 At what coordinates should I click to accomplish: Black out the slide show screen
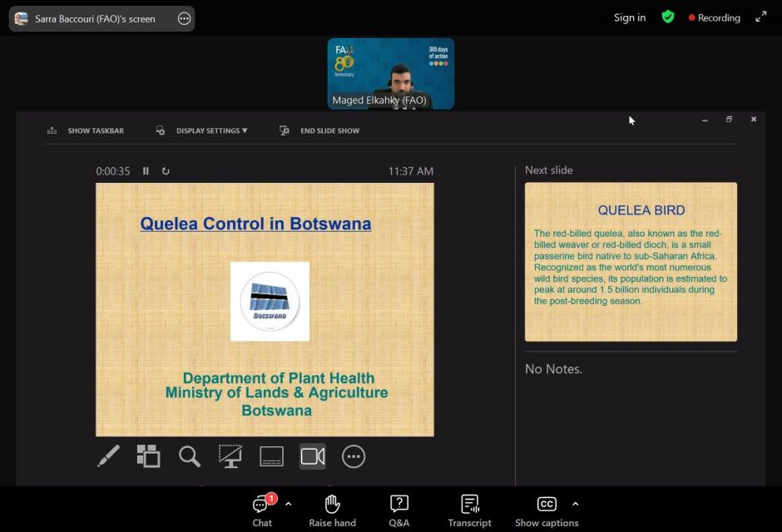coord(230,456)
